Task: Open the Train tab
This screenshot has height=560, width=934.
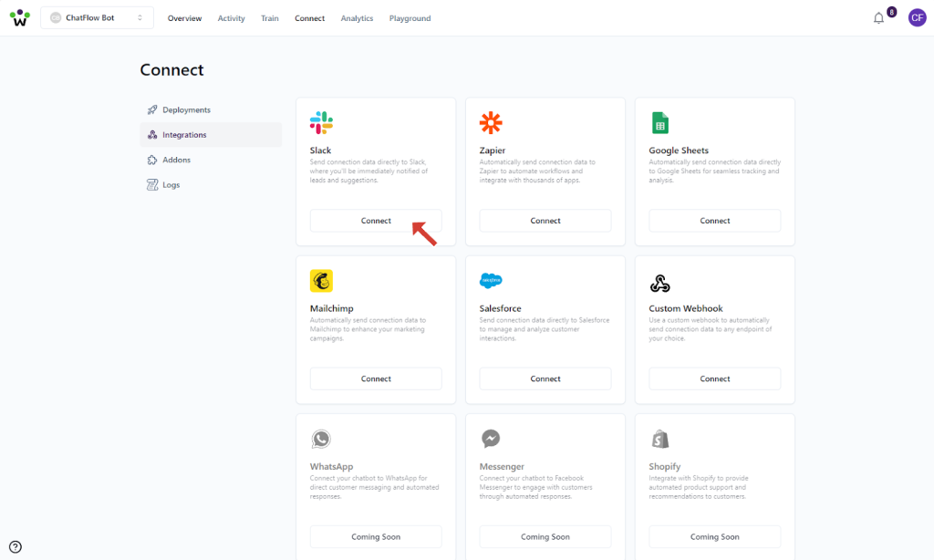Action: click(270, 18)
